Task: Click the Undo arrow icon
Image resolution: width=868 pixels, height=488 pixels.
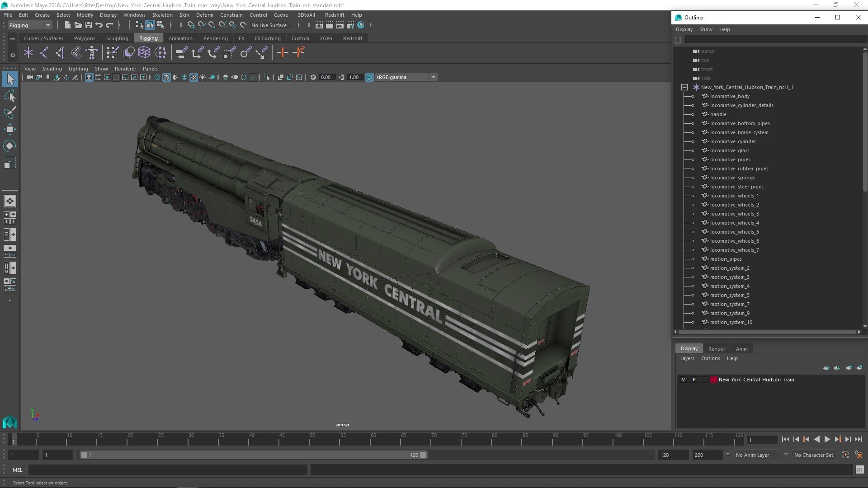Action: point(99,25)
